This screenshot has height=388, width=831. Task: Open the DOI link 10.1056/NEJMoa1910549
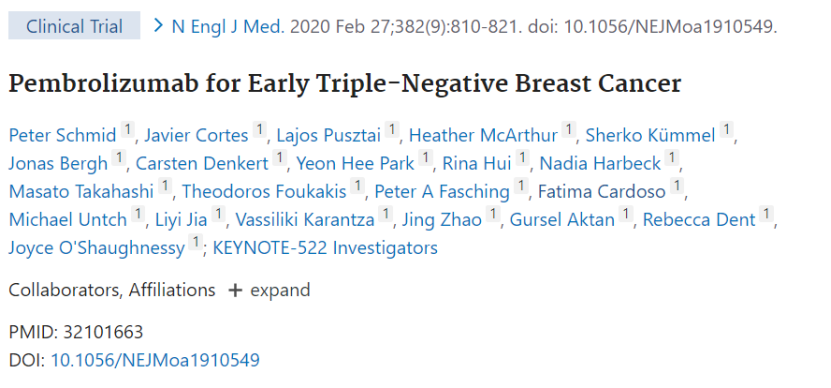pyautogui.click(x=155, y=360)
